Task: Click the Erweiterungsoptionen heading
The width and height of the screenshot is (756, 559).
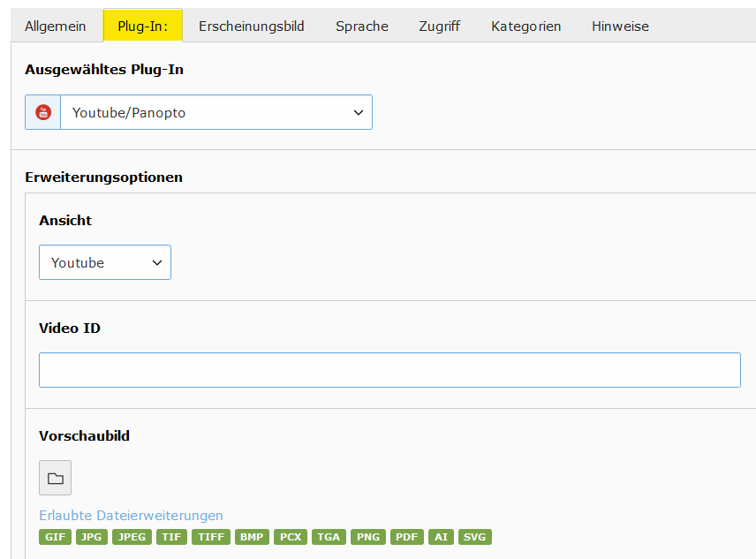Action: click(103, 178)
